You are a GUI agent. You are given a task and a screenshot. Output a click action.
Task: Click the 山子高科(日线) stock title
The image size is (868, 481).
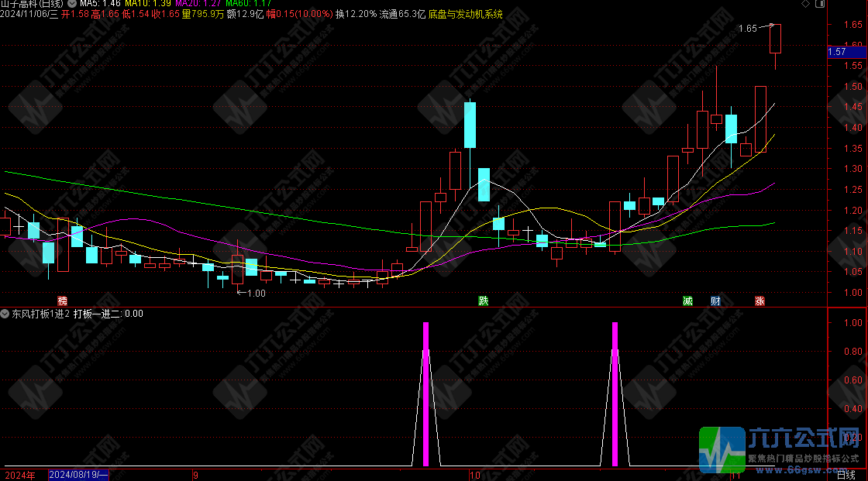point(33,4)
